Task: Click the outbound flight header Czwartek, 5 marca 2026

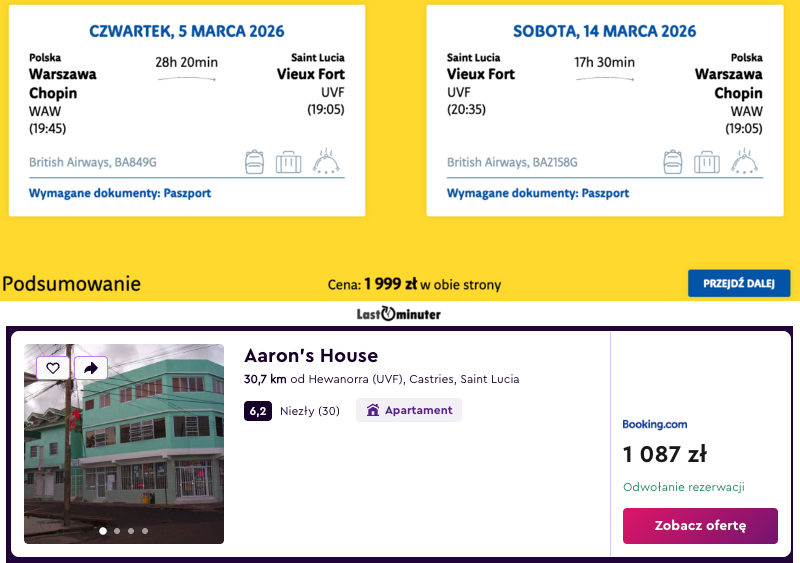Action: (x=187, y=31)
